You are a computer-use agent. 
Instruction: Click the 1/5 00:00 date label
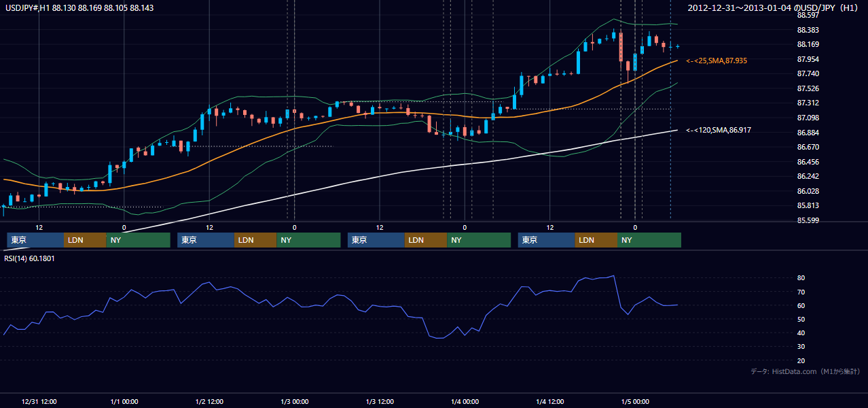pos(635,401)
